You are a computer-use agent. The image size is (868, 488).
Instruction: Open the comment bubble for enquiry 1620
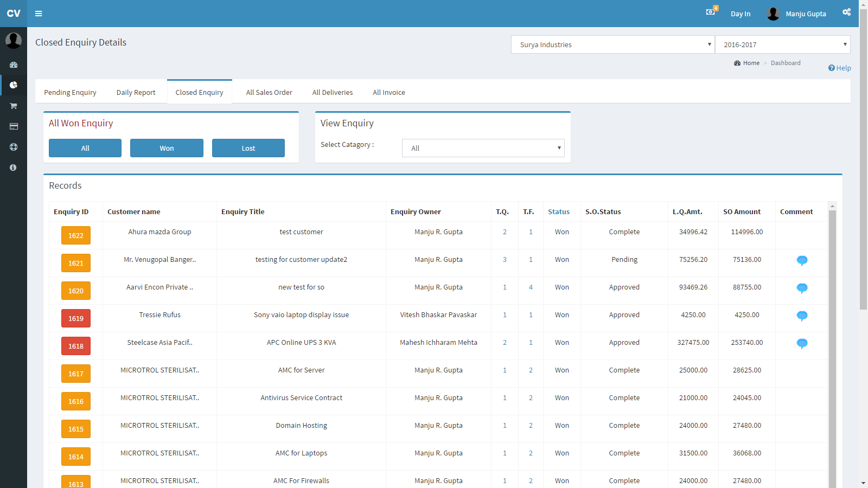coord(802,288)
